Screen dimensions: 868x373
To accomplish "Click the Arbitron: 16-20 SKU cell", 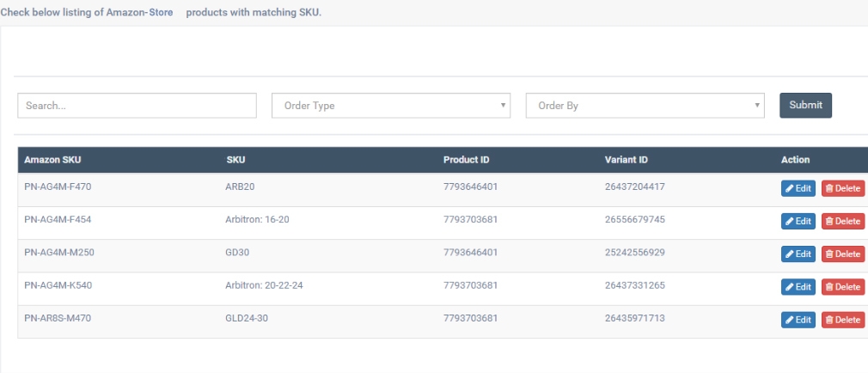I will [x=257, y=220].
